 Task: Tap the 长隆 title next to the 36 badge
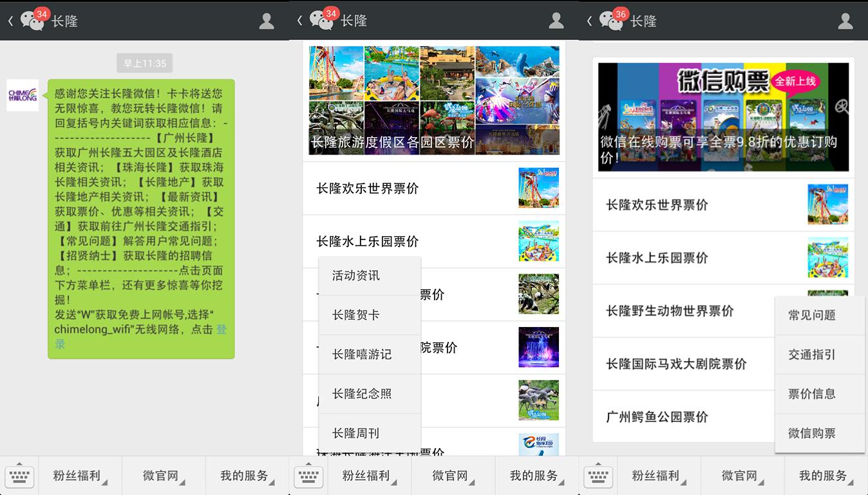pyautogui.click(x=644, y=21)
